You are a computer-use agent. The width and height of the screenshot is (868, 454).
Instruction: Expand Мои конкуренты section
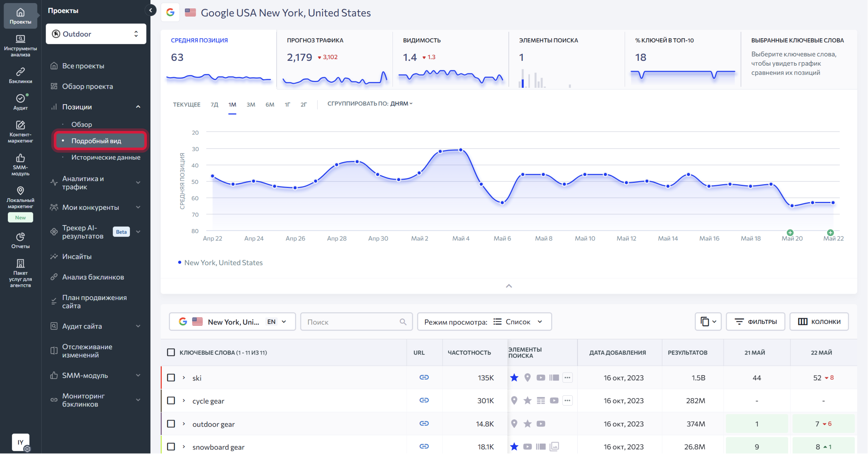pos(138,207)
